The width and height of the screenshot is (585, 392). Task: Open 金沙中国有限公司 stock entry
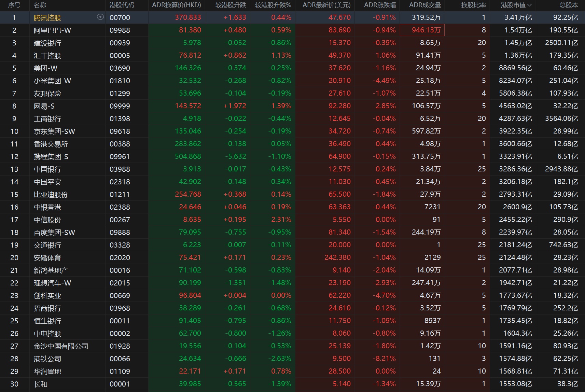(61, 346)
